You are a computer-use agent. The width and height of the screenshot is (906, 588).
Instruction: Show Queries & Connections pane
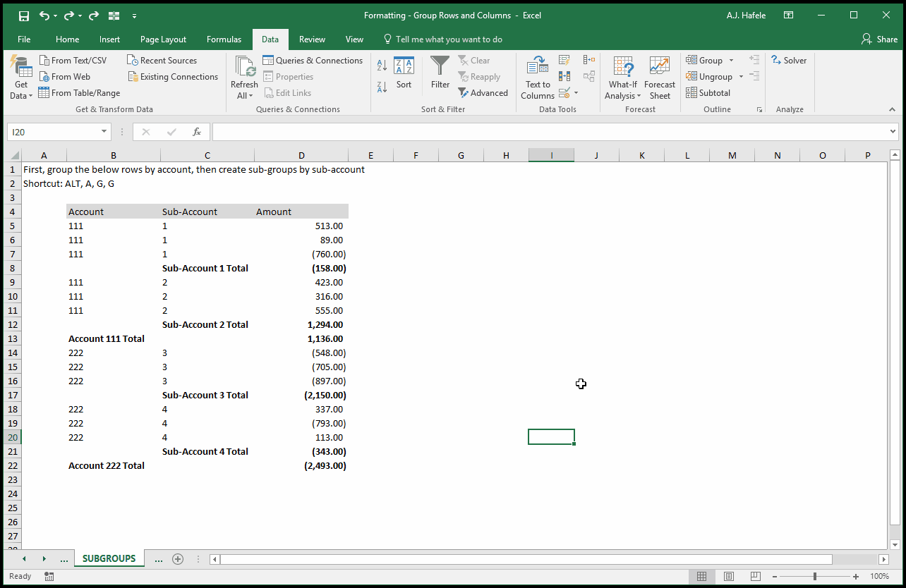click(x=313, y=61)
